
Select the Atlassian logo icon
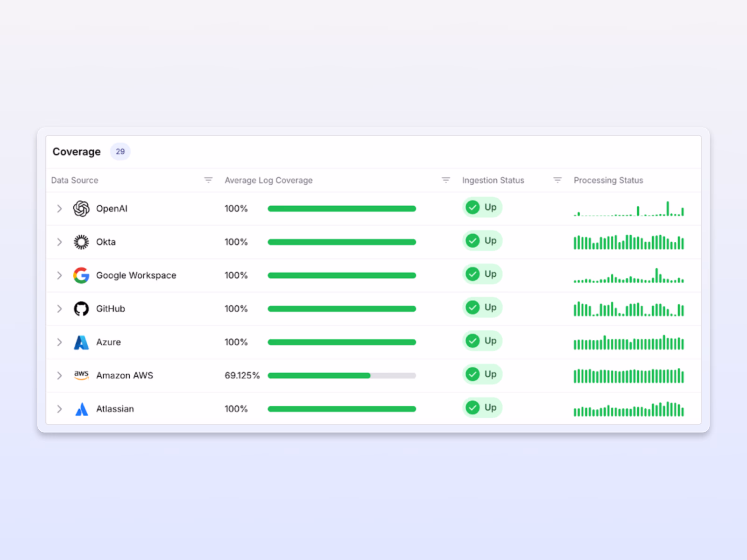click(81, 409)
